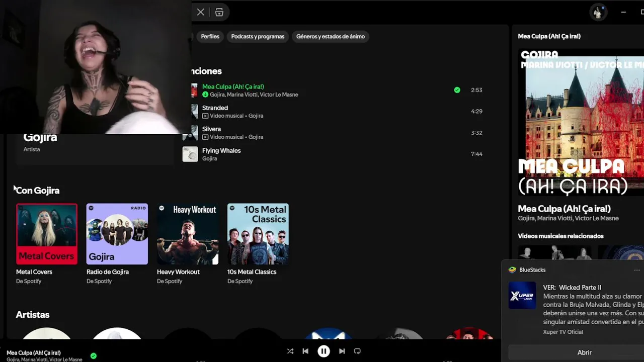
Task: Open the Radio de Gojira cover
Action: click(x=117, y=234)
